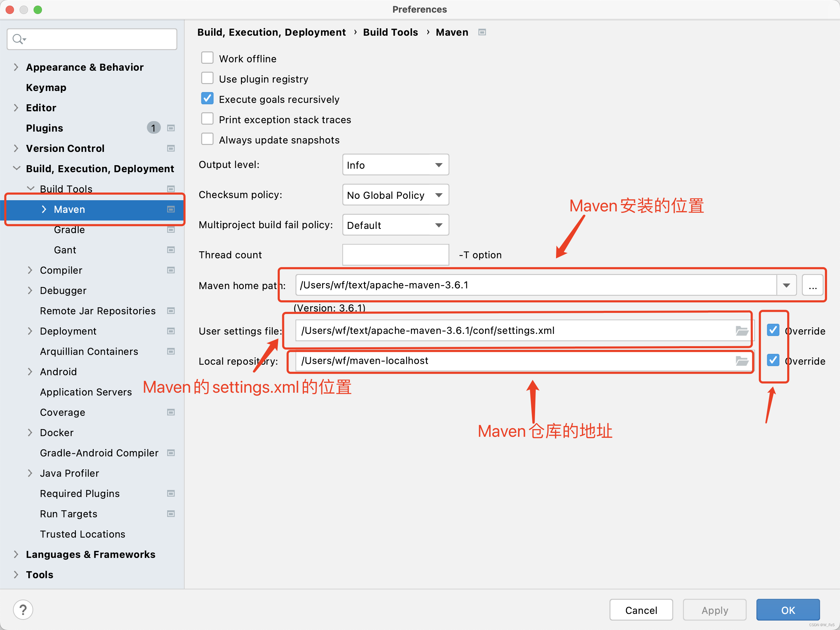Click the Thread count input field

(395, 254)
